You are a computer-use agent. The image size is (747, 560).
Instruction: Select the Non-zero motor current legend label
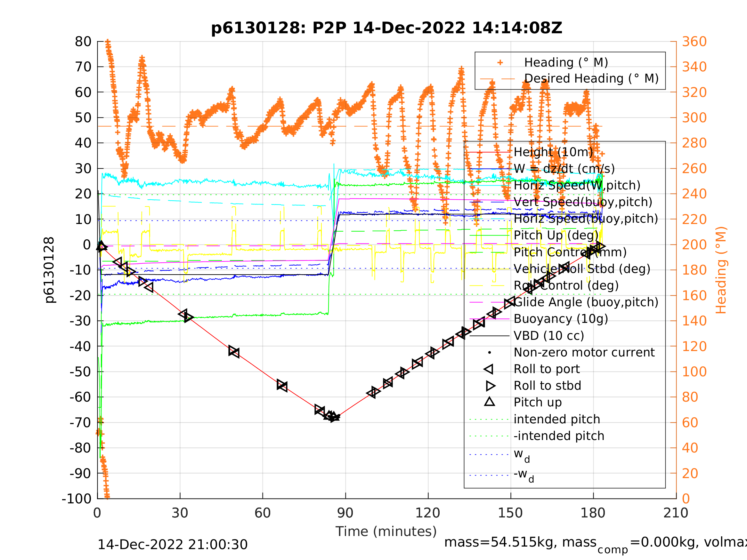(x=584, y=352)
